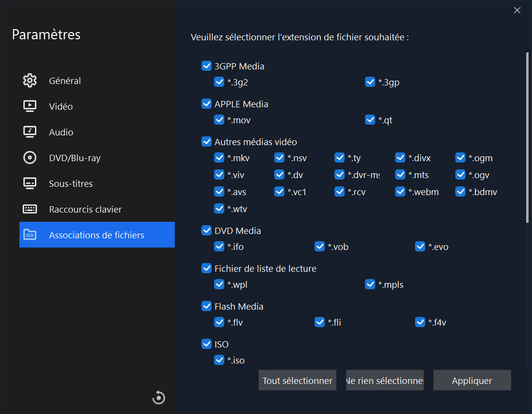Click the reset settings circular arrow icon
The width and height of the screenshot is (532, 414).
point(159,397)
